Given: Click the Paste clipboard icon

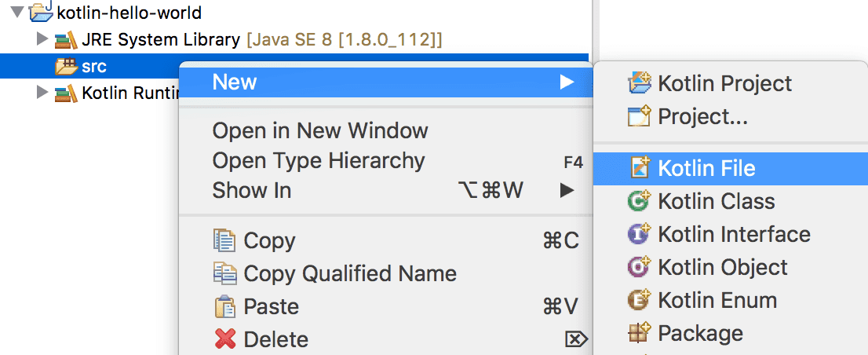Looking at the screenshot, I should [x=224, y=306].
